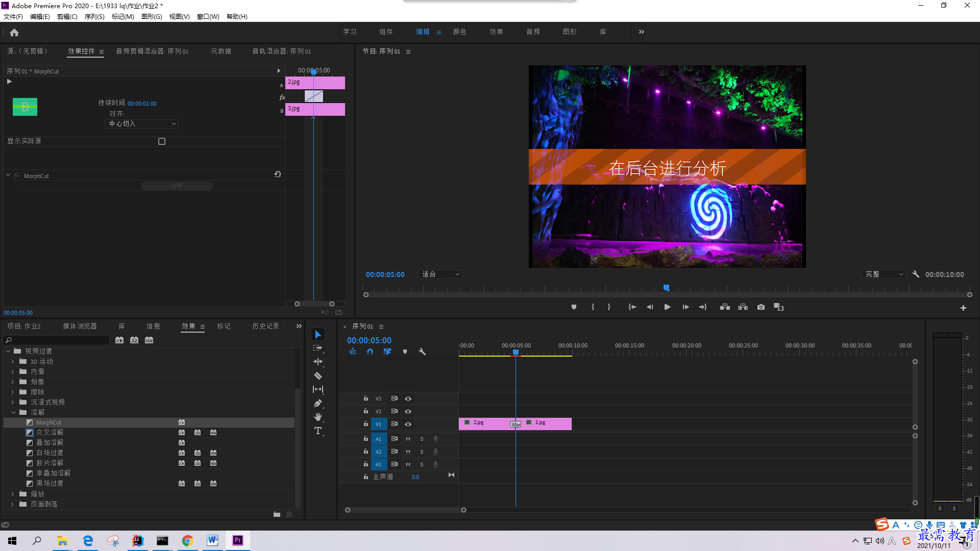This screenshot has height=551, width=980.
Task: Switch to the 效果 workspace tab
Action: [x=496, y=32]
